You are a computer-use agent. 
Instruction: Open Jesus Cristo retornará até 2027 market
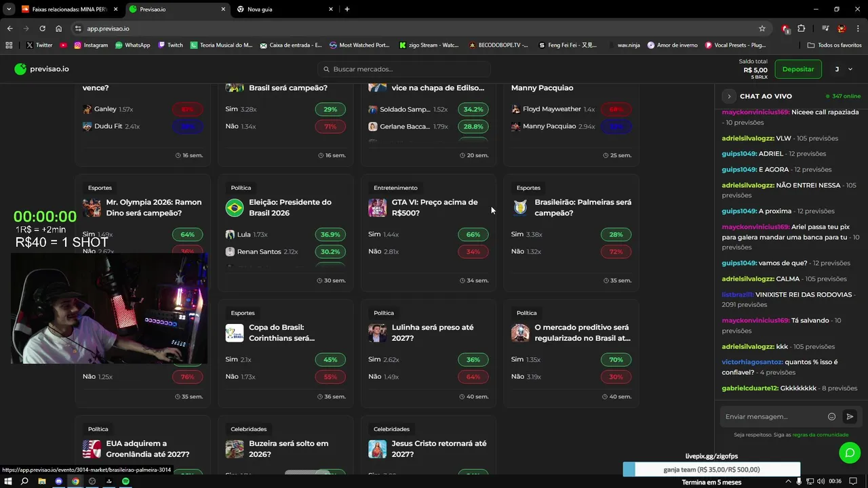[x=439, y=449]
